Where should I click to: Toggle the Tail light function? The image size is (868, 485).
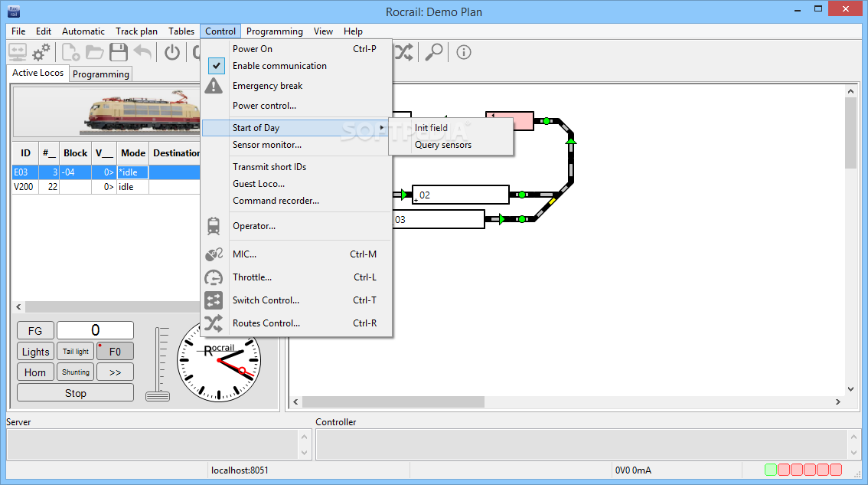tap(75, 352)
